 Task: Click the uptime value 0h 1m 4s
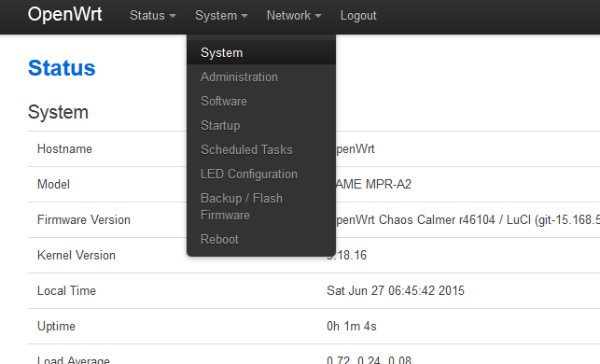(352, 327)
